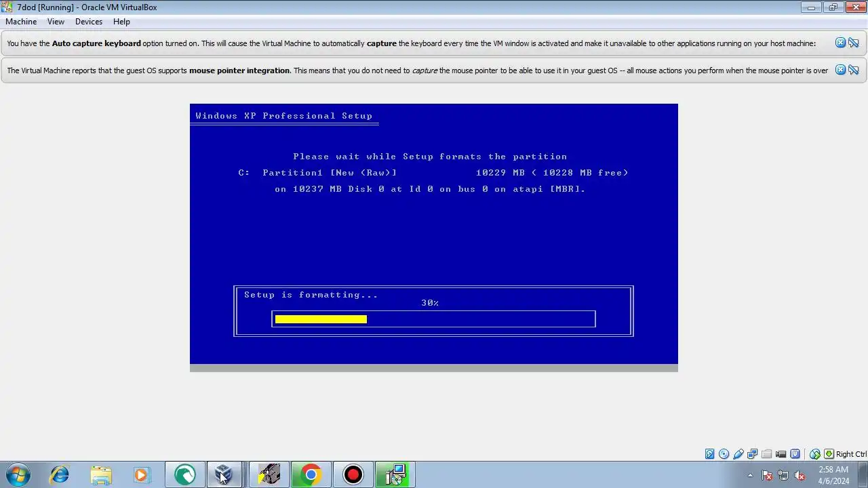Suppress future mouse pointer integration messages

point(854,70)
